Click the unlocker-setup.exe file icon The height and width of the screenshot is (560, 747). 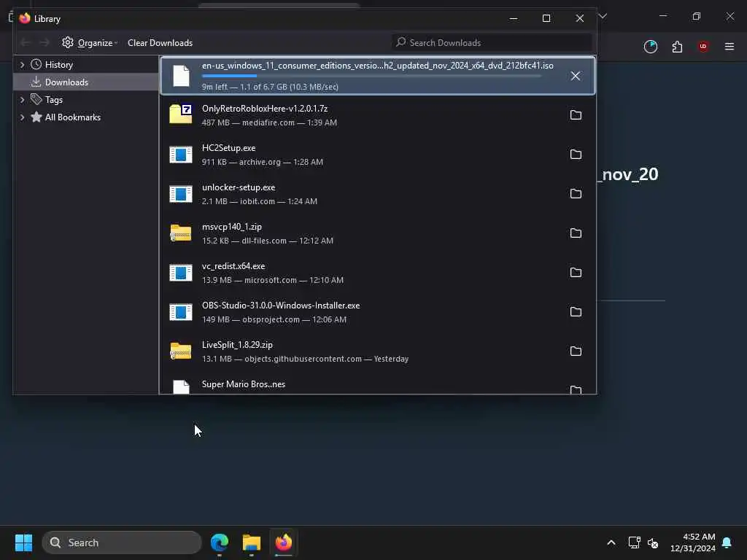pos(181,193)
